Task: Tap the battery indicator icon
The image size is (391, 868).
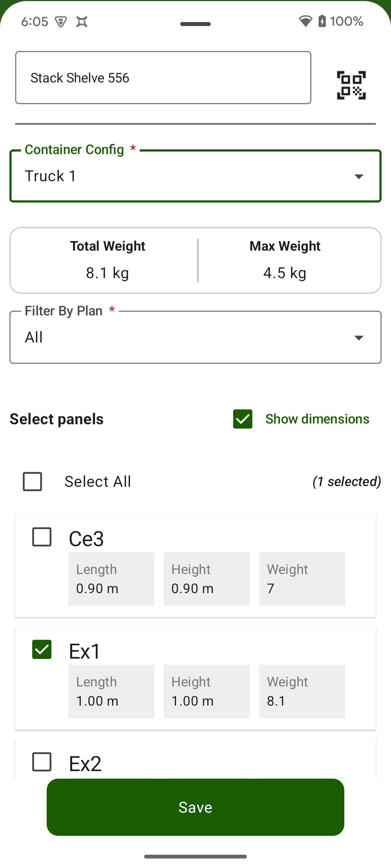Action: (322, 21)
